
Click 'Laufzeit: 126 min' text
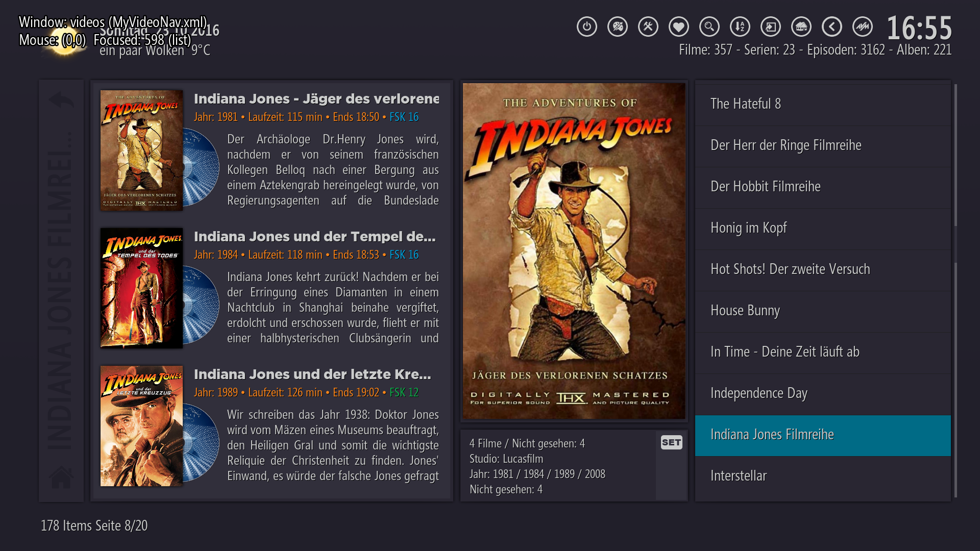285,392
